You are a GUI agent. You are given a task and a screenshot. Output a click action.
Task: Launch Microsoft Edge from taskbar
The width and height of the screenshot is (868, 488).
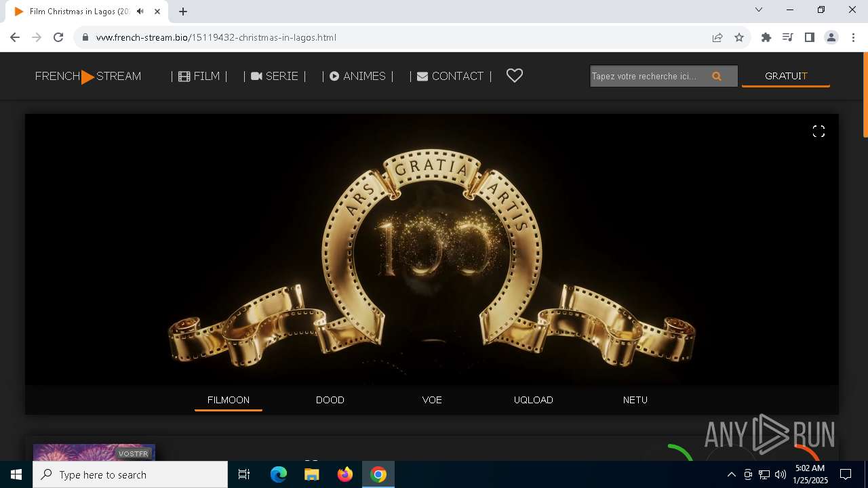tap(279, 474)
